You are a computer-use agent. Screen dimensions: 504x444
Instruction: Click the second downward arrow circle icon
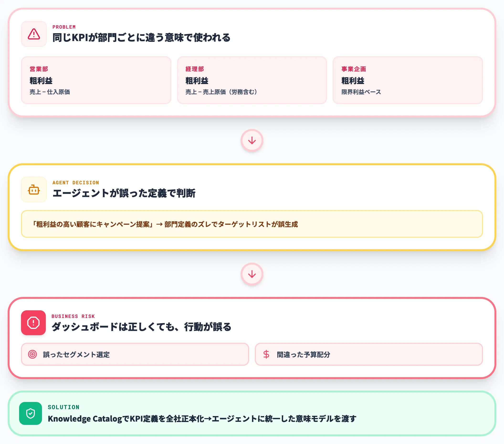252,274
